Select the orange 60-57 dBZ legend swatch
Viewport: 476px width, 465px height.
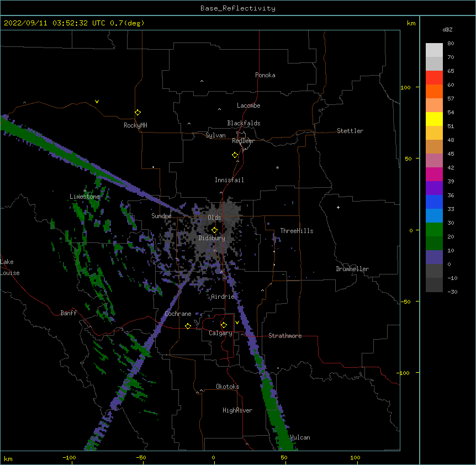[434, 91]
